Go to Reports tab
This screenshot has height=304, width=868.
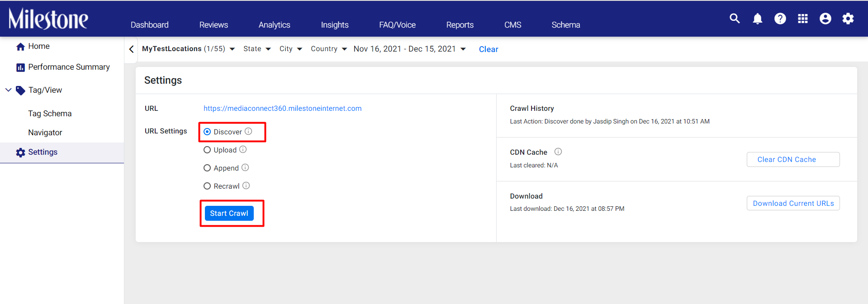(460, 25)
